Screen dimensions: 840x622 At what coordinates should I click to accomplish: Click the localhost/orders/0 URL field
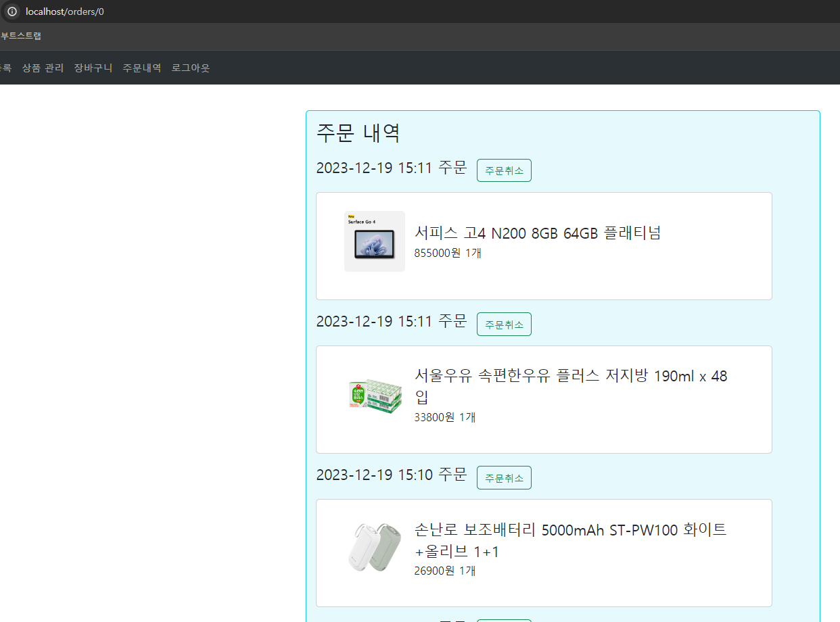65,11
